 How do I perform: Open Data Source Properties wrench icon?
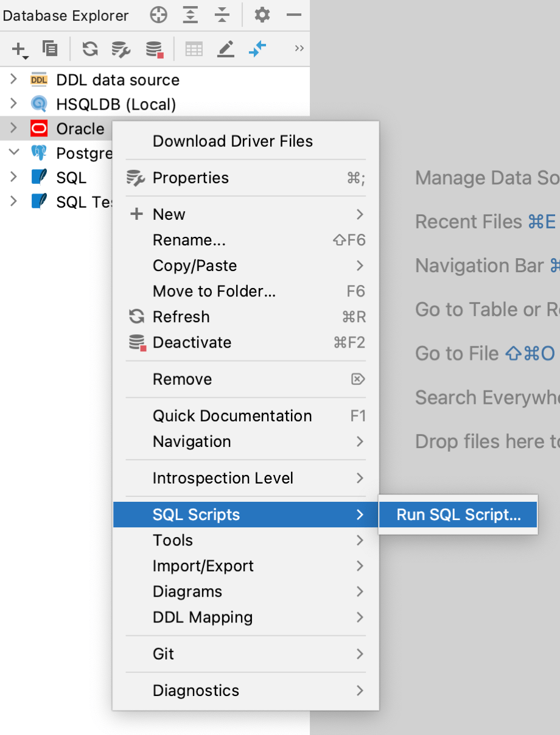click(x=121, y=49)
